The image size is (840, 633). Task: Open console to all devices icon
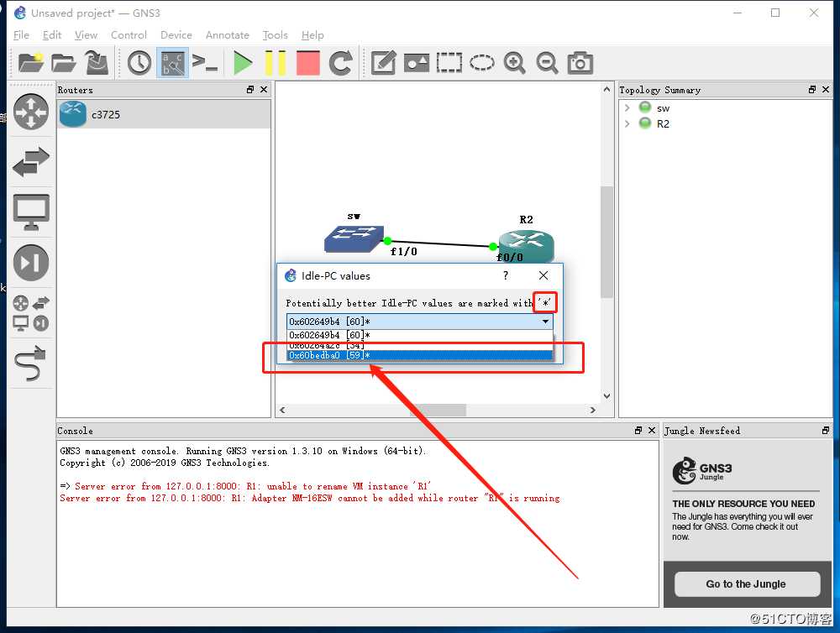pyautogui.click(x=205, y=63)
